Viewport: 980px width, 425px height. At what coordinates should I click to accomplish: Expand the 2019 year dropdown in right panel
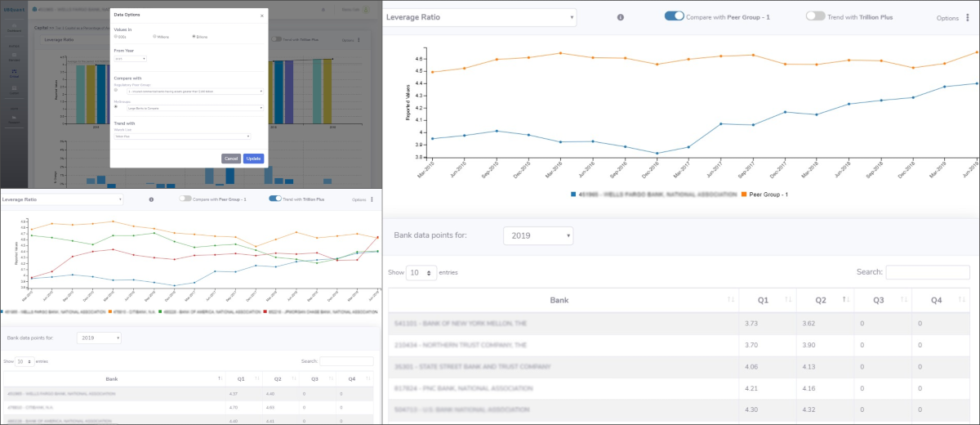[x=538, y=235]
